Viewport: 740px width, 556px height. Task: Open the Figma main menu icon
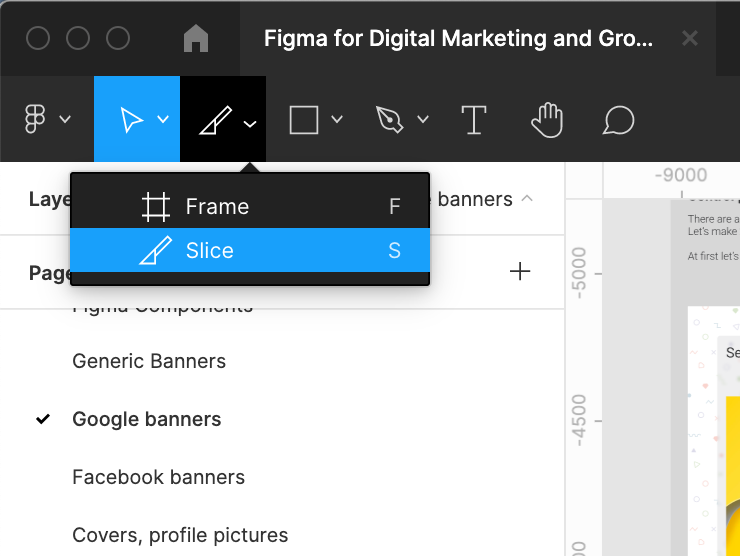point(35,119)
